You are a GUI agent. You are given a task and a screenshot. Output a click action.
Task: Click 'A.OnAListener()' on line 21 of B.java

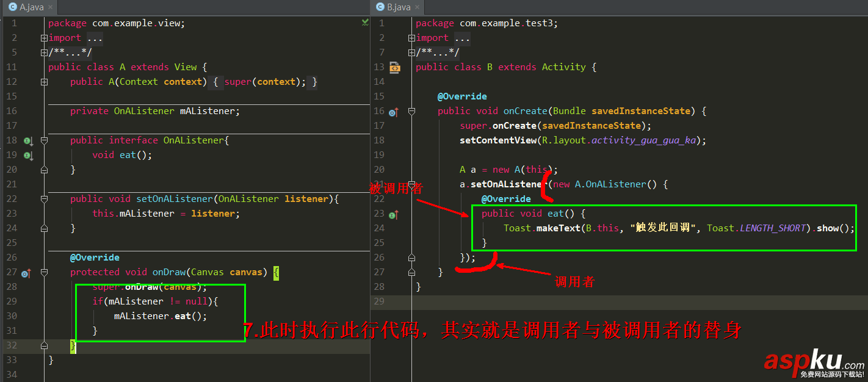617,184
